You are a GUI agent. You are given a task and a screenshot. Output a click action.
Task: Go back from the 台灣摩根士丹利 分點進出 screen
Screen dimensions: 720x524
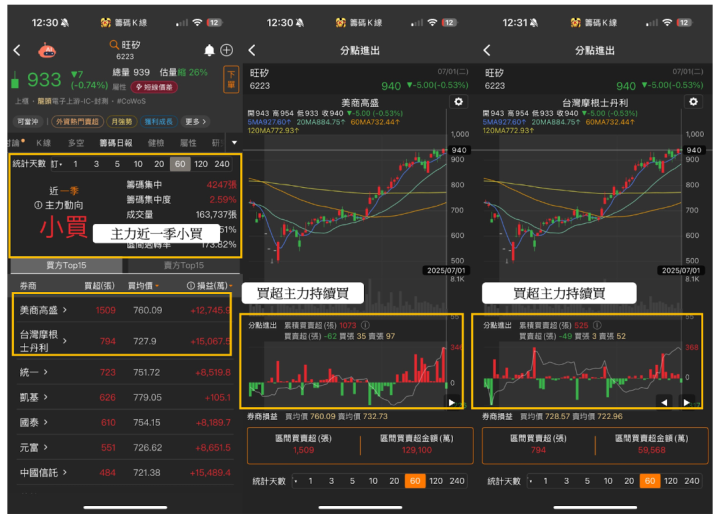[x=487, y=50]
